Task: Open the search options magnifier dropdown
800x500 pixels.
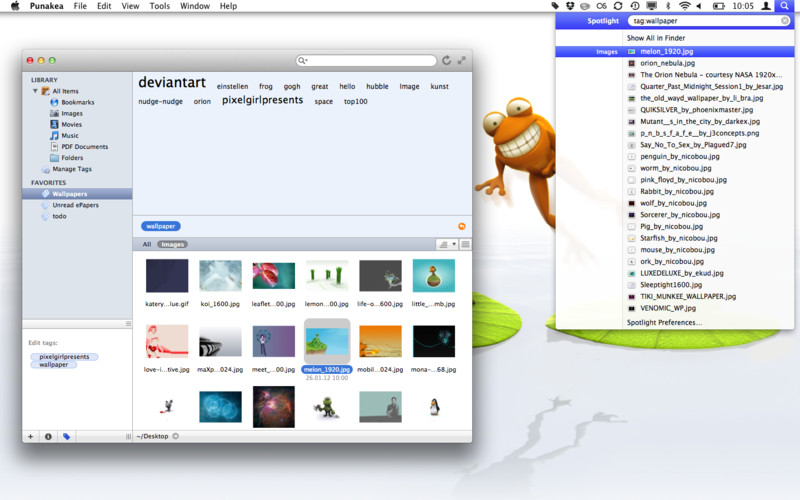Action: (303, 60)
